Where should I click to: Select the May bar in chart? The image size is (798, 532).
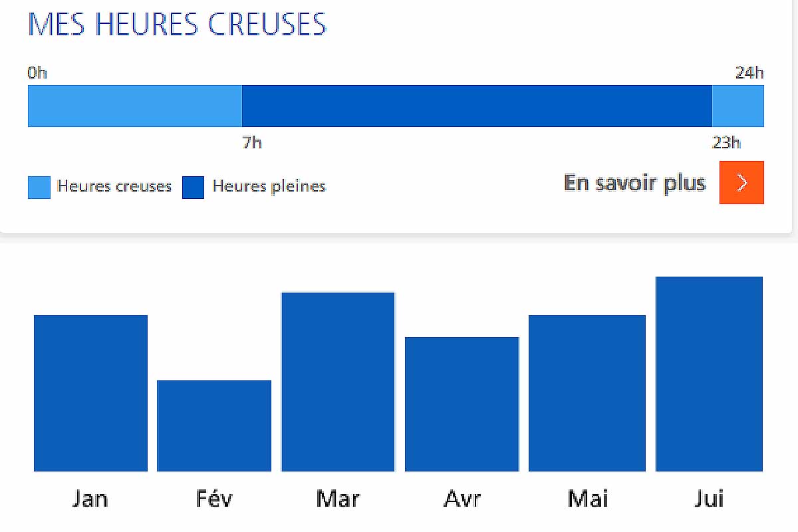587,393
